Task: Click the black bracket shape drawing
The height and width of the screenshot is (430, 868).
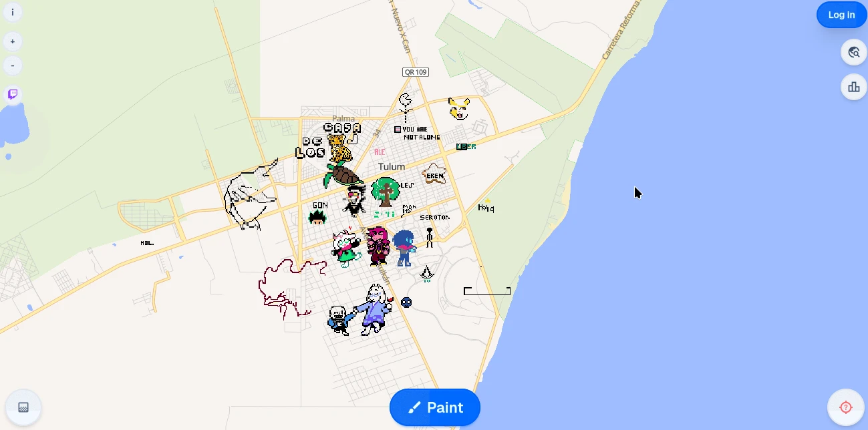Action: [x=487, y=291]
